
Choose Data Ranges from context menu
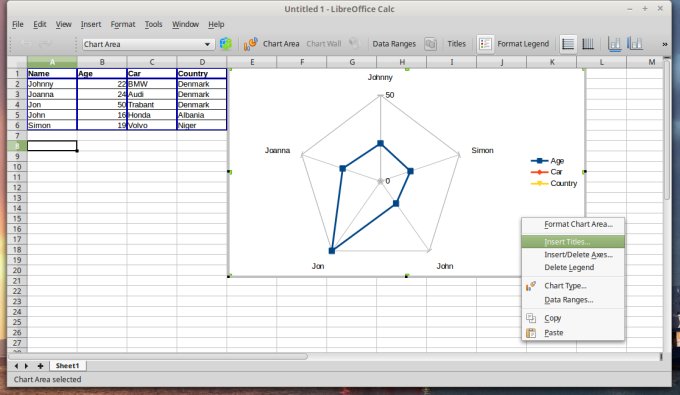[x=573, y=300]
